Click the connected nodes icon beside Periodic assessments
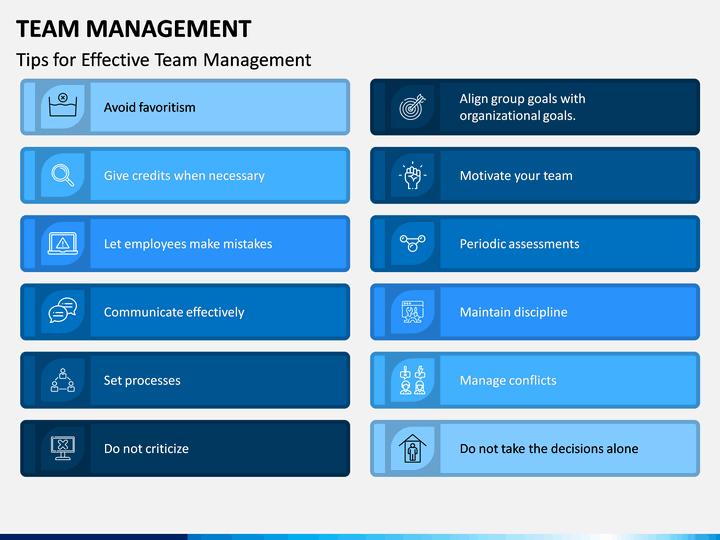The image size is (720, 540). point(412,243)
